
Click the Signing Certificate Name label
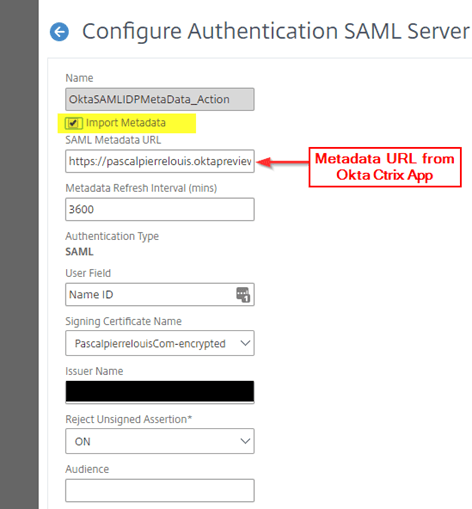point(123,321)
